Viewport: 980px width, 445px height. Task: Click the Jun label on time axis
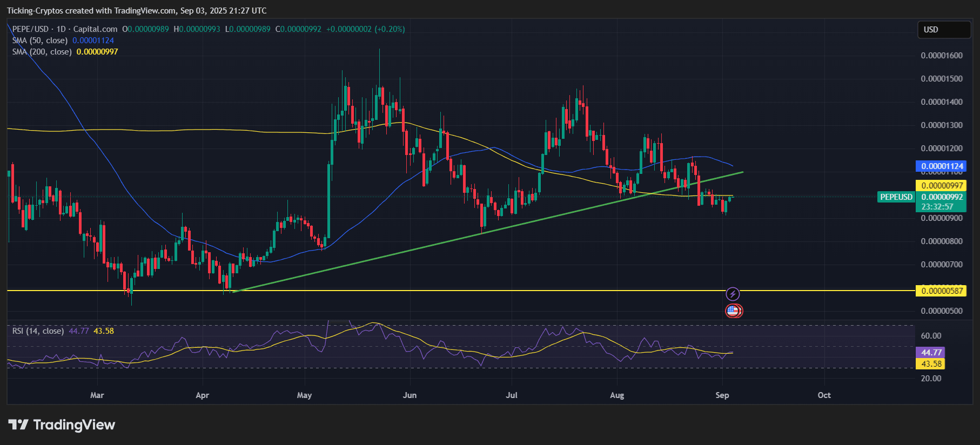pyautogui.click(x=410, y=395)
